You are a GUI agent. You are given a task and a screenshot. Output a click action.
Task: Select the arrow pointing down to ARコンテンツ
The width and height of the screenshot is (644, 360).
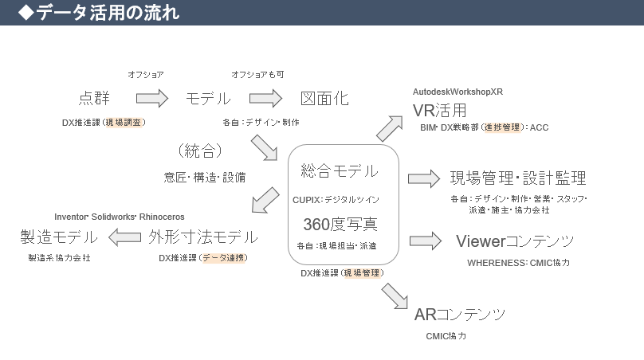click(x=395, y=295)
